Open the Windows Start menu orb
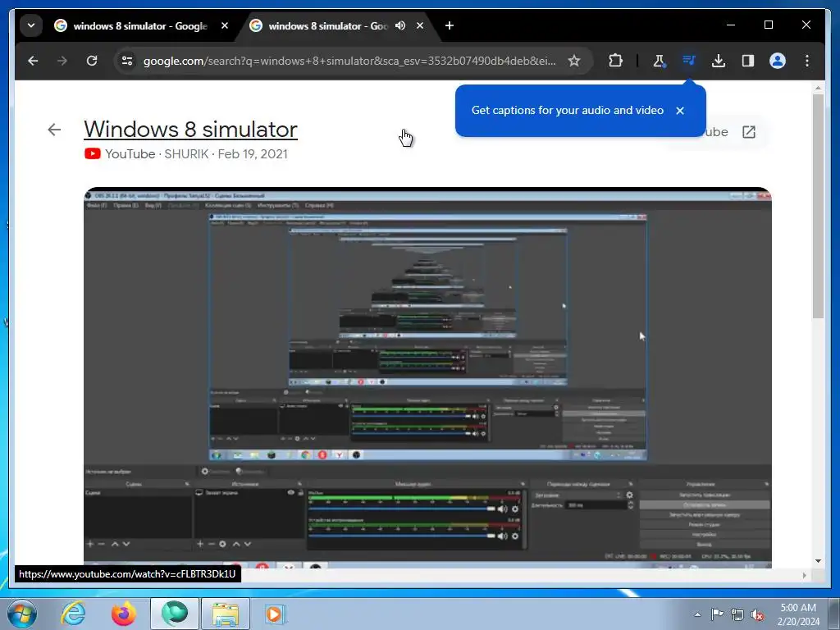The width and height of the screenshot is (840, 630). [x=22, y=614]
